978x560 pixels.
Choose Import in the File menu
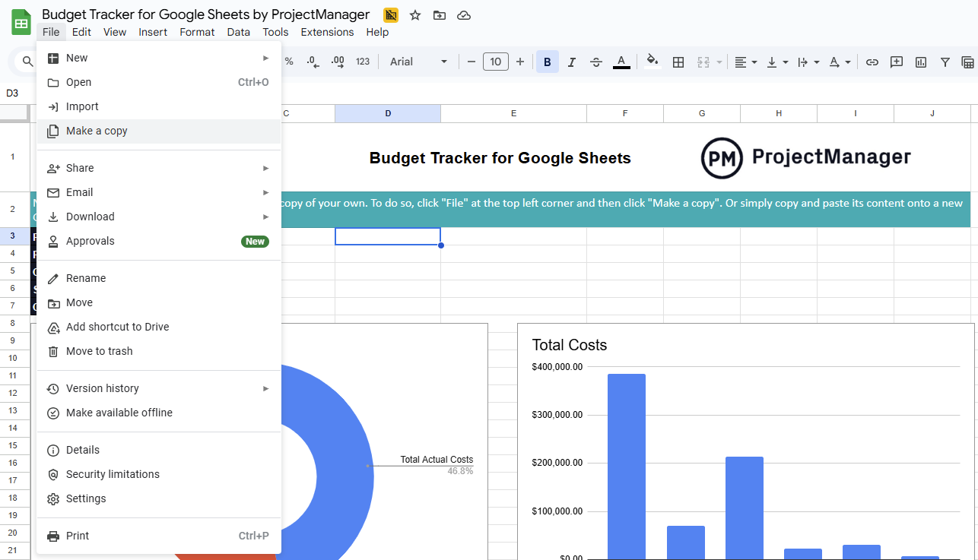[x=159, y=106]
